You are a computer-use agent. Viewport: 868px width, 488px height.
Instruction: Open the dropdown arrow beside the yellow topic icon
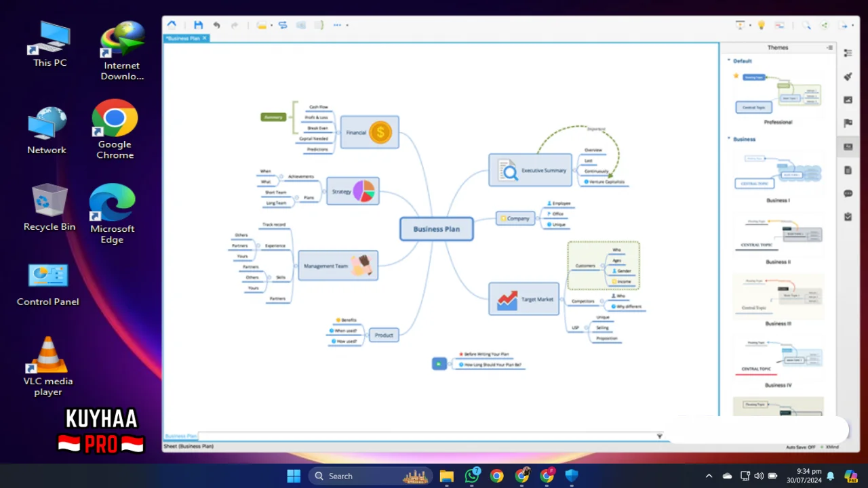[x=271, y=26]
